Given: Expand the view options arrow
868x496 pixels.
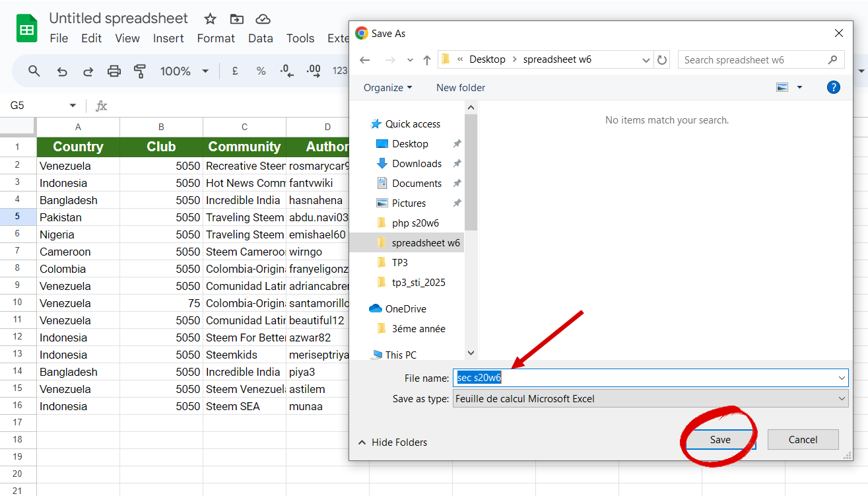Looking at the screenshot, I should click(799, 87).
